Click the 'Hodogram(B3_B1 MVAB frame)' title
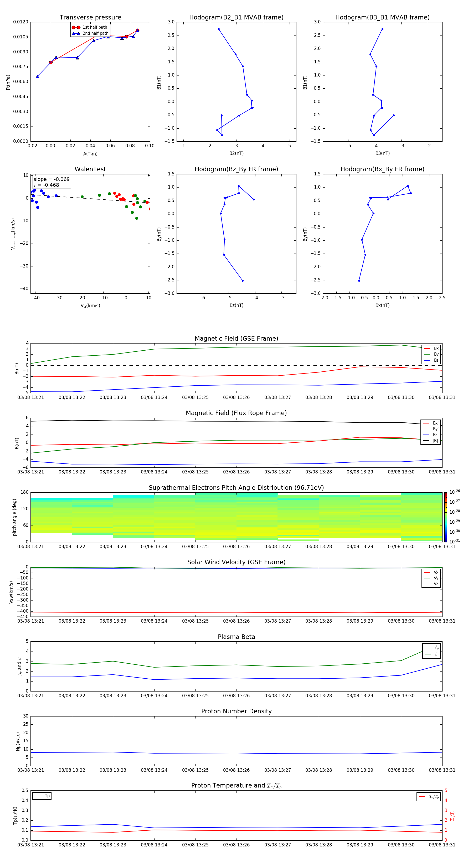The image size is (473, 868). click(x=382, y=18)
